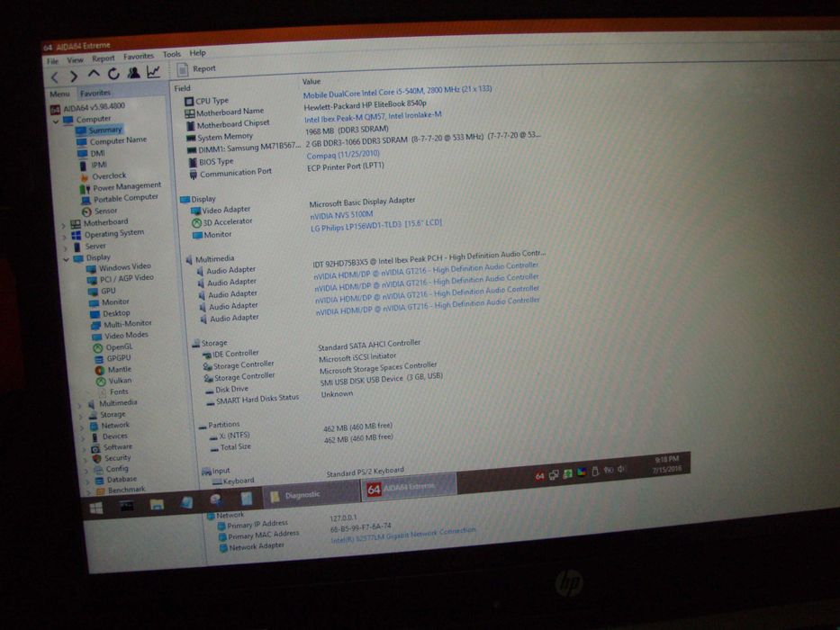Click the Value column header

312,82
